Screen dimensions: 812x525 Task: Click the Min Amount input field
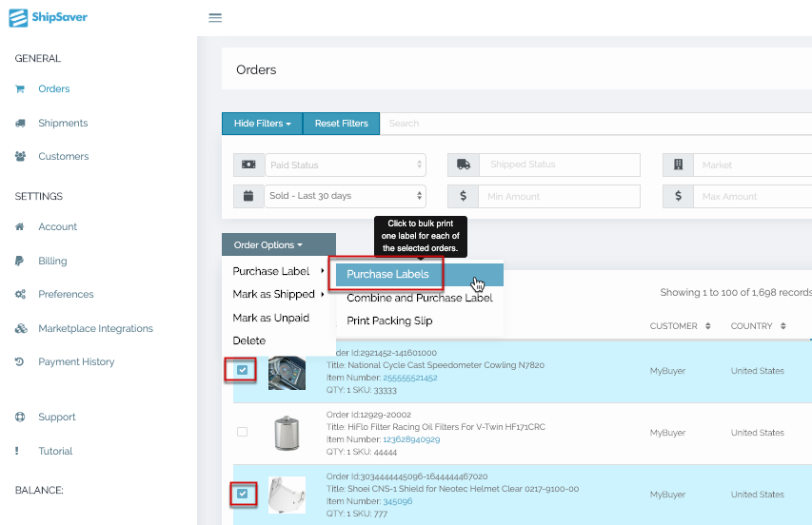tap(559, 196)
